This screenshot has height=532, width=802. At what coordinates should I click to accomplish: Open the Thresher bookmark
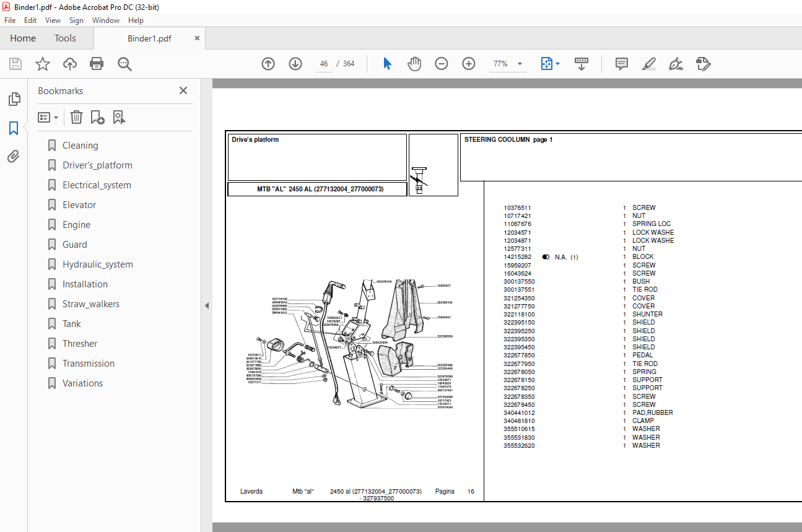(80, 344)
